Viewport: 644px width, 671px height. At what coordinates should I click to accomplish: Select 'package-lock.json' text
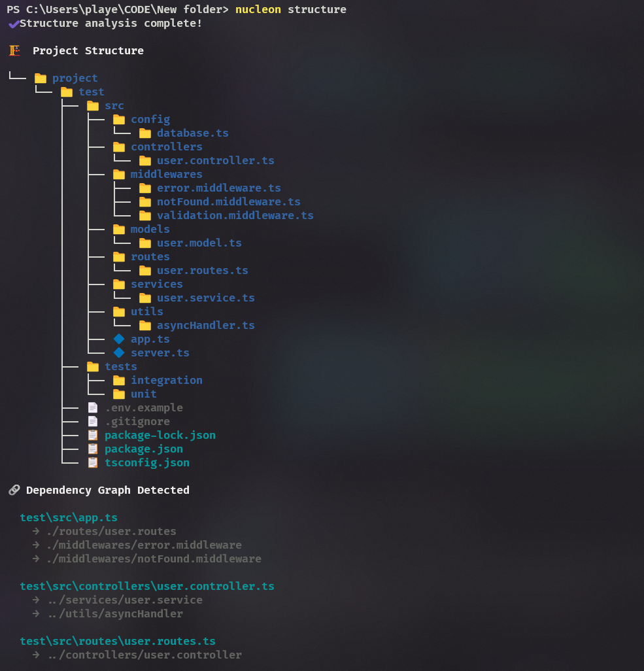pyautogui.click(x=160, y=435)
